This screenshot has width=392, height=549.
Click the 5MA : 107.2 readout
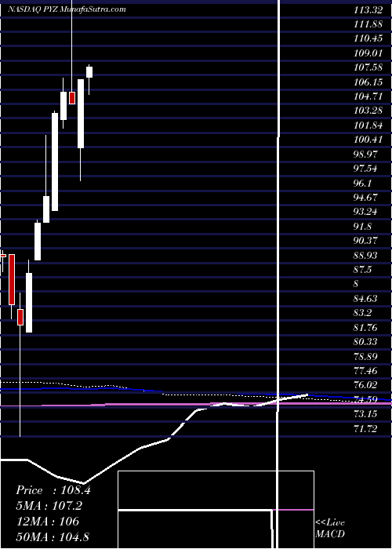click(x=51, y=506)
